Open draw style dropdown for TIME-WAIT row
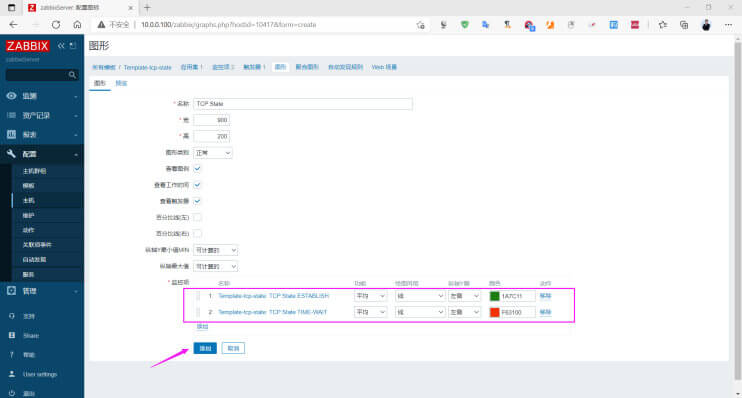 420,312
